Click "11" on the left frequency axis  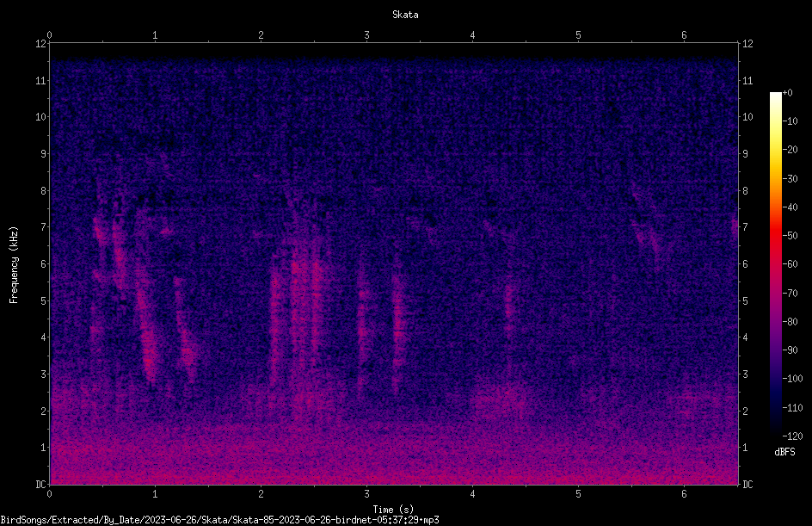click(x=40, y=80)
